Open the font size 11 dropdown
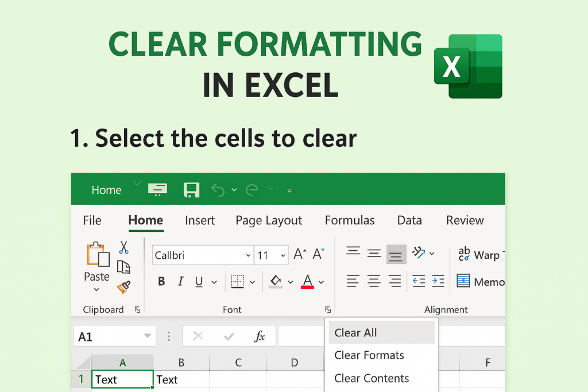Viewport: 588px width, 392px height. pos(283,255)
